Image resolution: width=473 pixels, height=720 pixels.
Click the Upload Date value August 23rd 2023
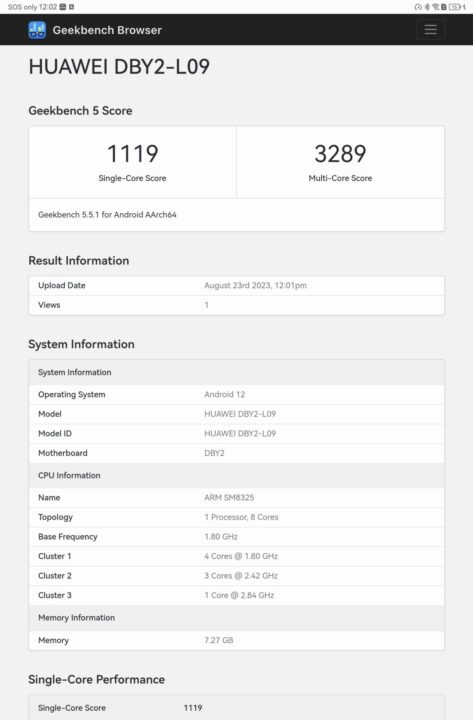pyautogui.click(x=255, y=285)
